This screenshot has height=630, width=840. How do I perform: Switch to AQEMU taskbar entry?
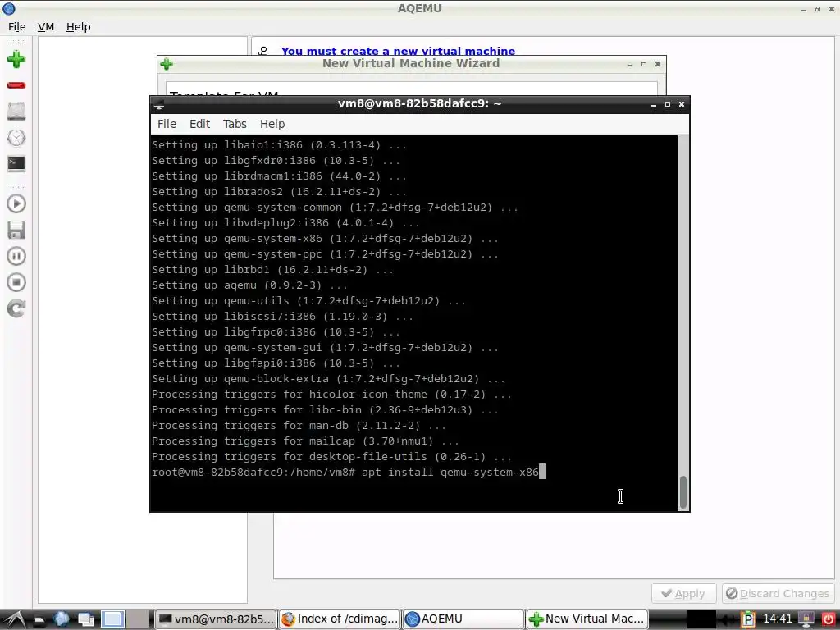click(463, 619)
